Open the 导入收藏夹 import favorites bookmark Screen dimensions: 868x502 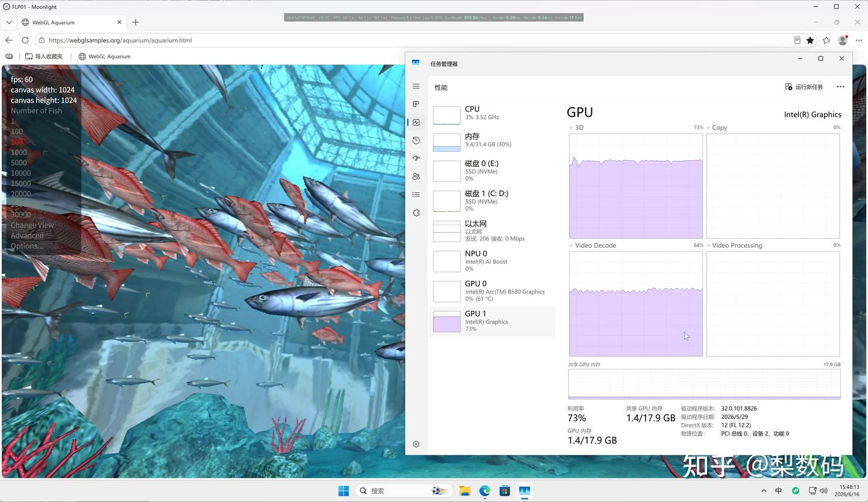tap(44, 57)
